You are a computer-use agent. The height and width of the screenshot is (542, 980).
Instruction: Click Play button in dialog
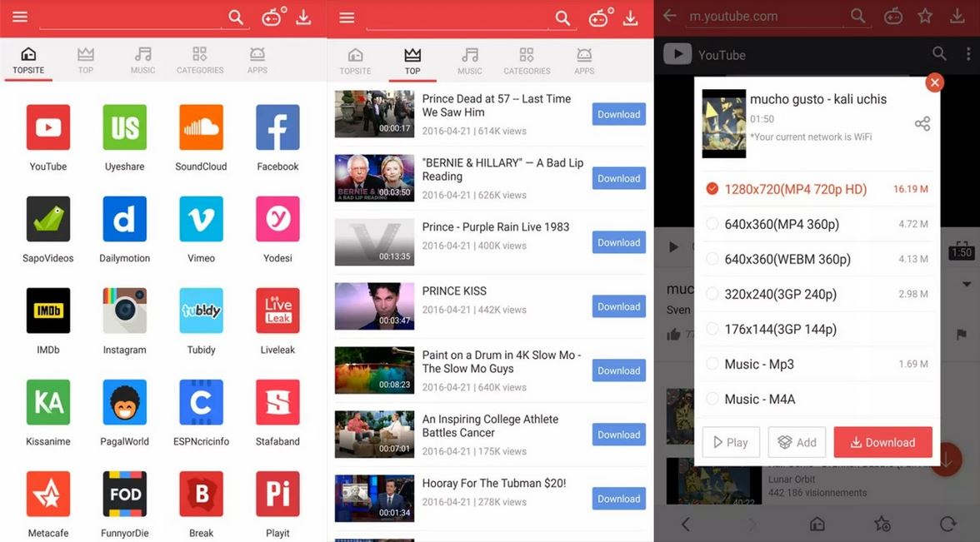click(731, 442)
